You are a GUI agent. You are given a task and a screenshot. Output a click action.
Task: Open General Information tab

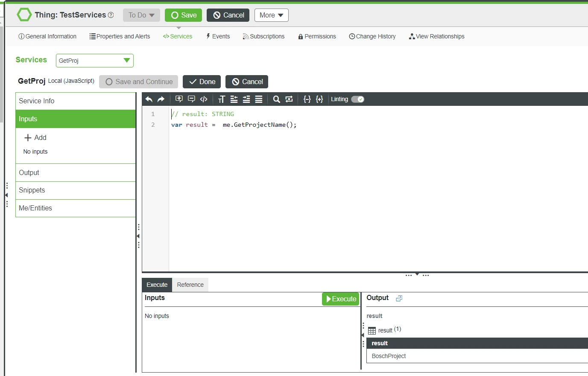[47, 36]
